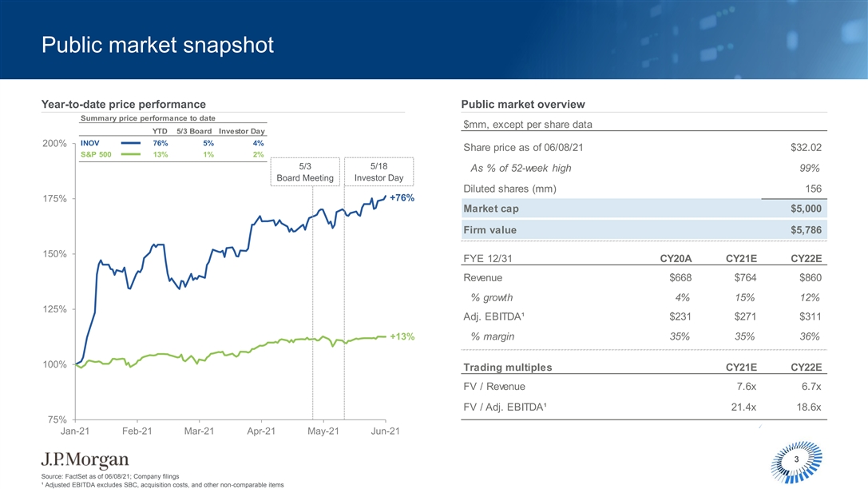Click the CY20A column header
Image resolution: width=868 pixels, height=489 pixels.
[x=675, y=258]
